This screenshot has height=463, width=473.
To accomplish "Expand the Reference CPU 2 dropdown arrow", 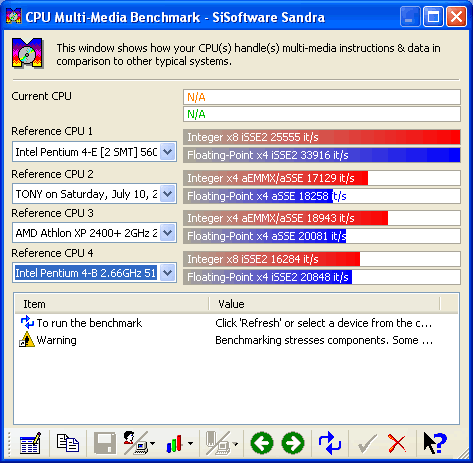I will tap(168, 194).
